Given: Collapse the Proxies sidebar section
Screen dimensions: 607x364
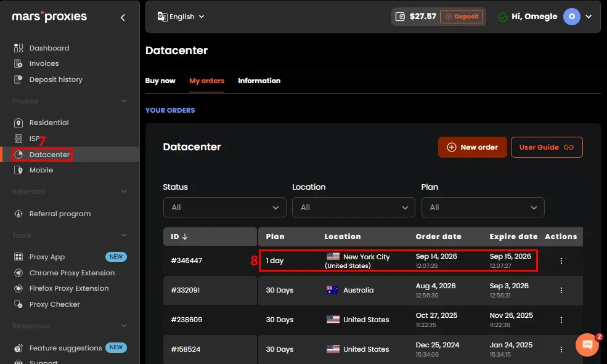Looking at the screenshot, I should click(x=123, y=101).
